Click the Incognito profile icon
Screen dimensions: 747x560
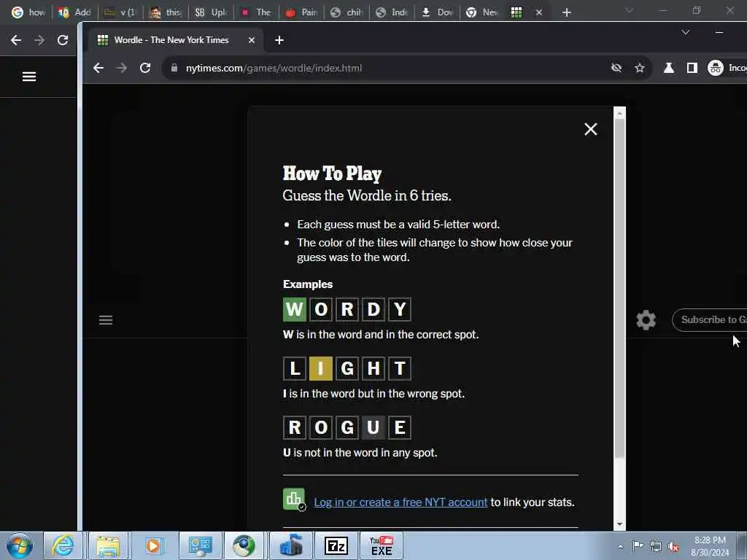[x=716, y=68]
